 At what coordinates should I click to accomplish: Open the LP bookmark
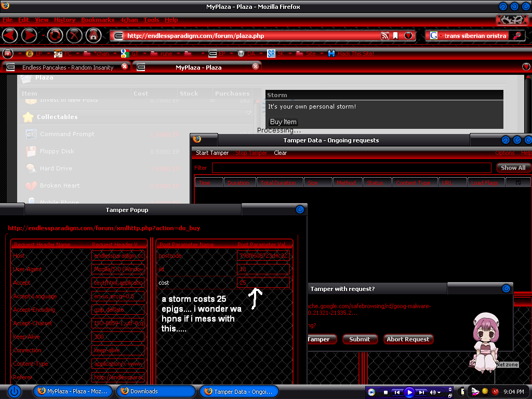pyautogui.click(x=34, y=54)
